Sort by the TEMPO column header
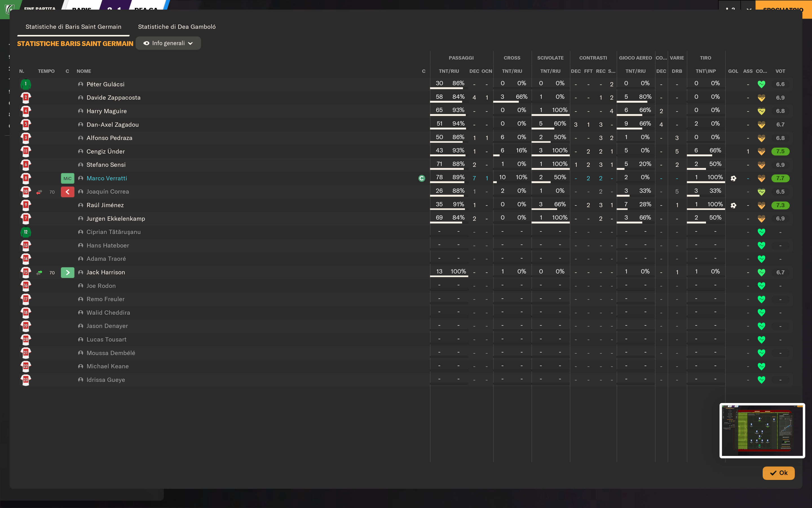This screenshot has width=812, height=508. (46, 71)
